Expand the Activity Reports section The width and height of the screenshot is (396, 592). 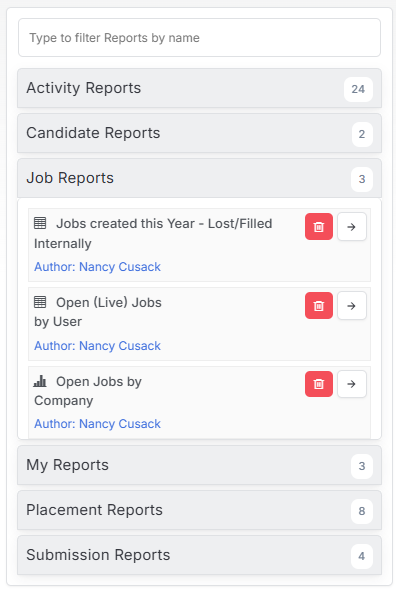[199, 88]
